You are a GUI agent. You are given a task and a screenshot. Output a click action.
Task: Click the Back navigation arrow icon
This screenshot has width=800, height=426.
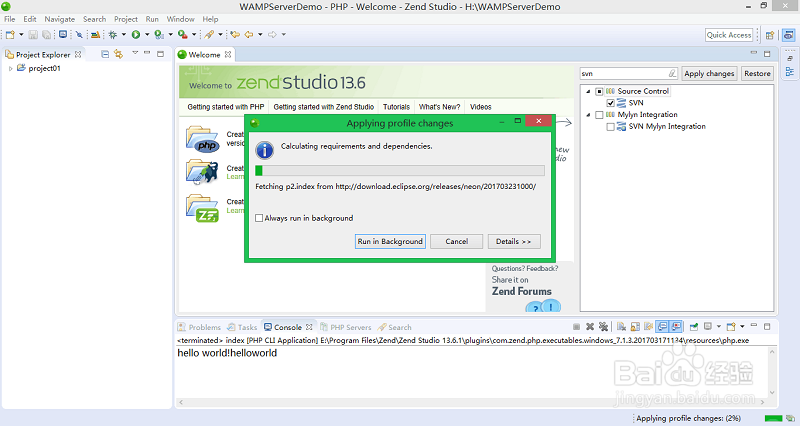(x=249, y=35)
